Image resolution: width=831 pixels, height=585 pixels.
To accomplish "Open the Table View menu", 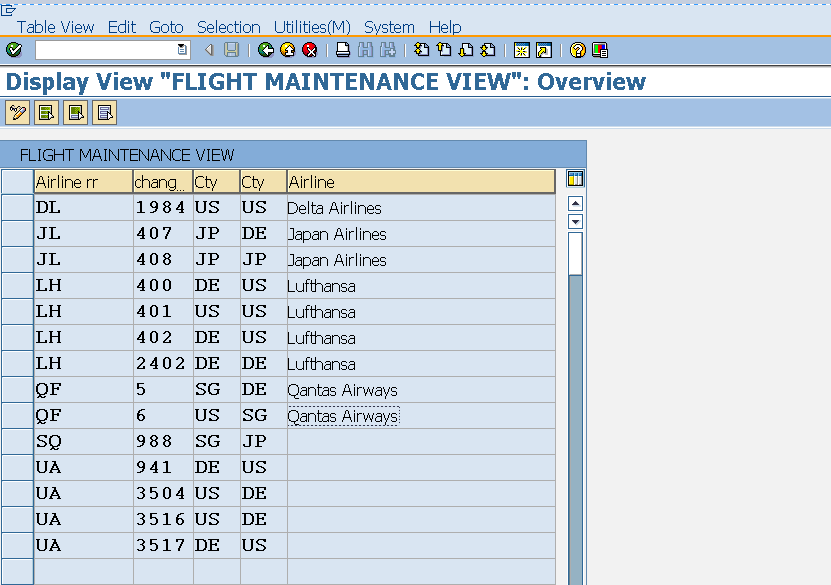I will (x=55, y=27).
